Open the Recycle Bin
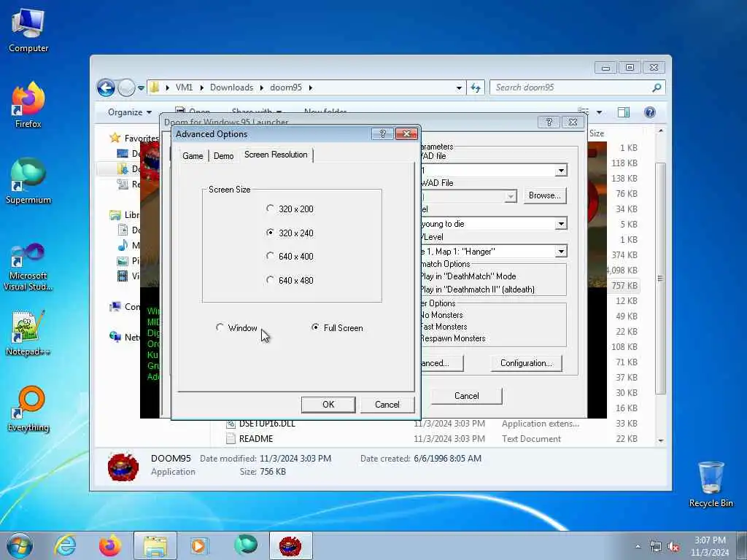This screenshot has height=560, width=747. (711, 484)
